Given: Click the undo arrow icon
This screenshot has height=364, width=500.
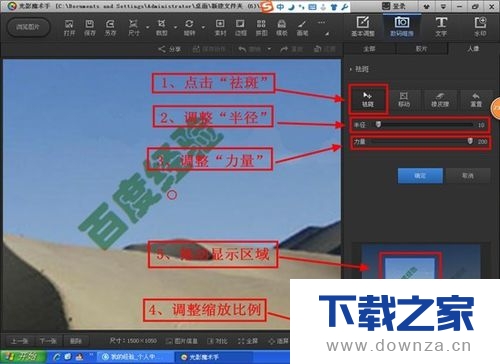Looking at the screenshot, I should point(242,49).
